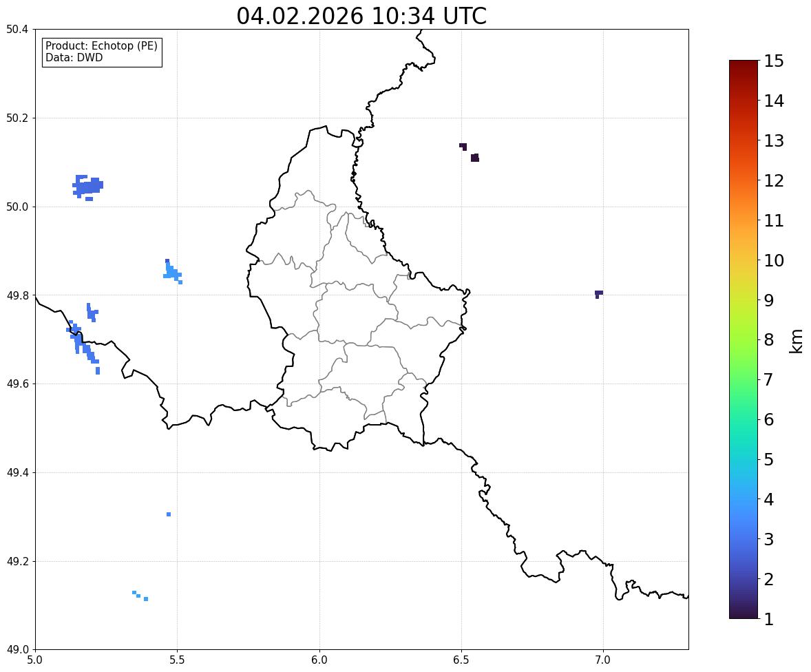The height and width of the screenshot is (672, 811).
Task: Click the colorbar tick label 4
Action: pos(769,499)
